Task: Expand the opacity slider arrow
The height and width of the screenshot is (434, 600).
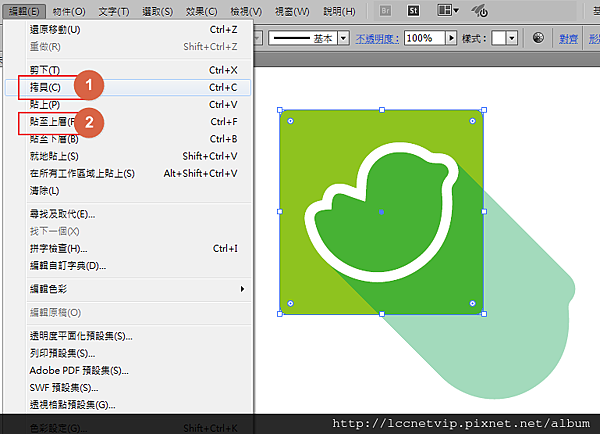Action: tap(452, 38)
